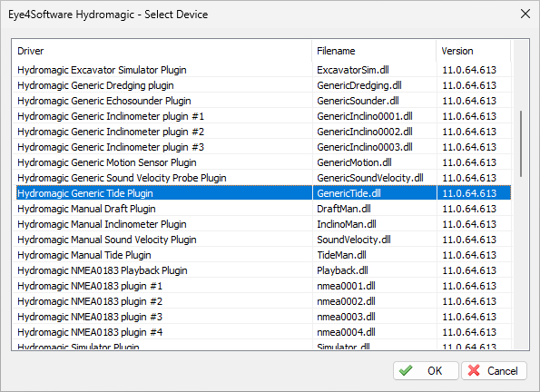Click the green checkmark OK button
Viewport: 540px width, 392px height.
pos(426,370)
